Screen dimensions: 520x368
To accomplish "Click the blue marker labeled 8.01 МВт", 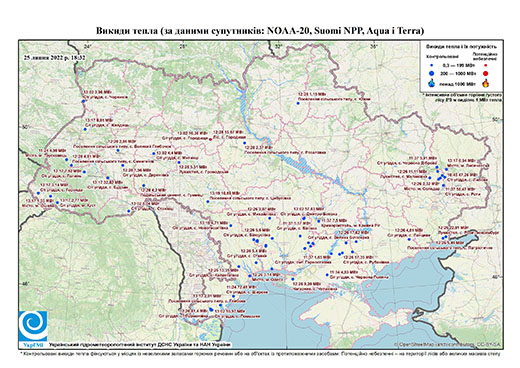I will (85, 129).
